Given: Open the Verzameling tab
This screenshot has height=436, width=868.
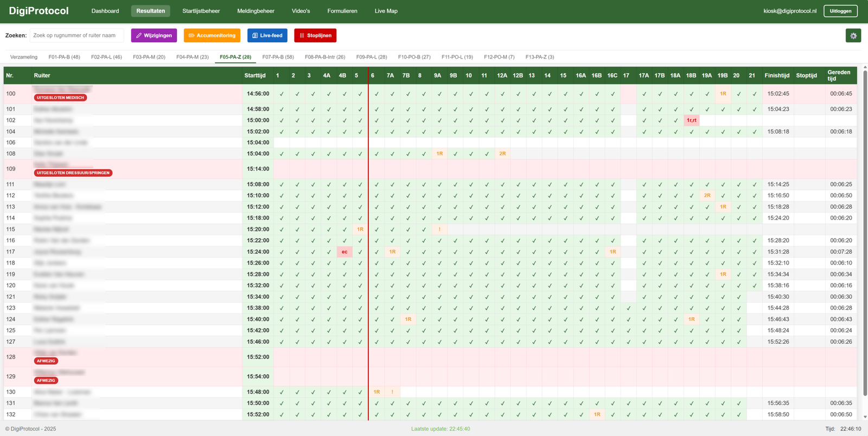Looking at the screenshot, I should point(24,57).
